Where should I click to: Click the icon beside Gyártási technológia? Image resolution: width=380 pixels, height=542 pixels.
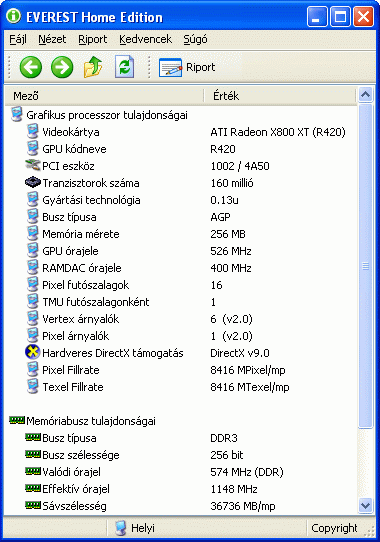pyautogui.click(x=33, y=200)
